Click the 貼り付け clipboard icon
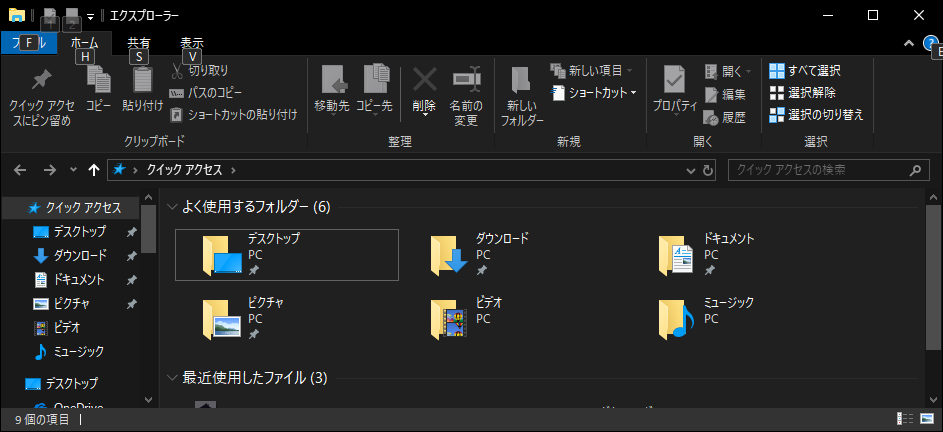 (x=143, y=81)
